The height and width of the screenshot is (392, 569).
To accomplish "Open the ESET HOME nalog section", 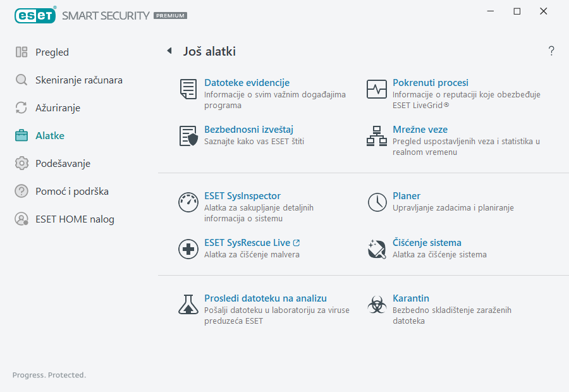I will (75, 219).
